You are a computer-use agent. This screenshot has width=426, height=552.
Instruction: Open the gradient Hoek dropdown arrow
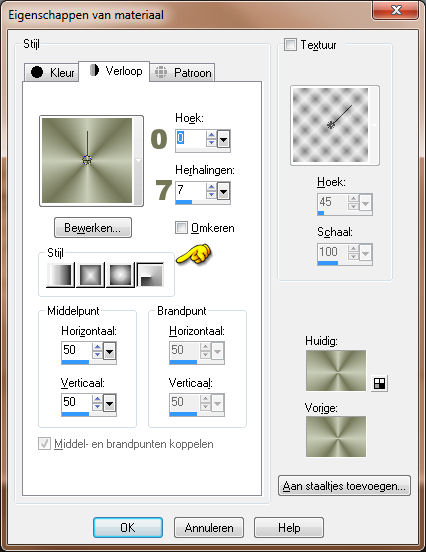click(x=224, y=139)
